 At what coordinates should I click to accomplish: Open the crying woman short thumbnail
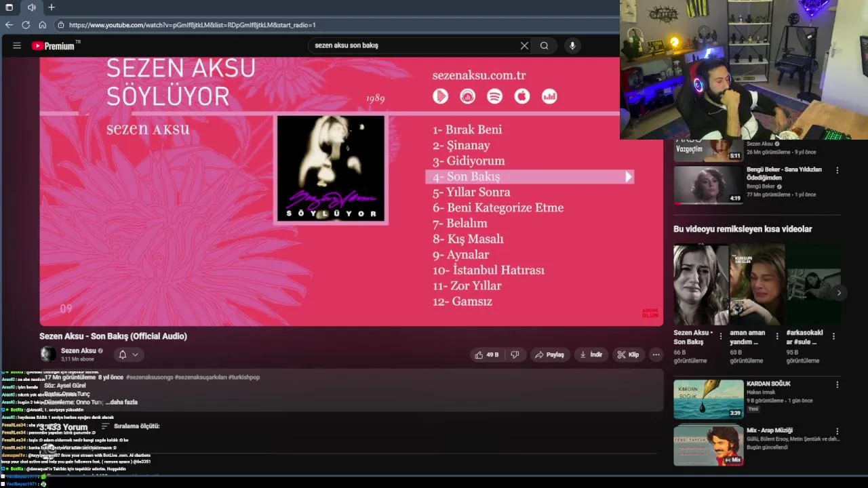coord(701,285)
